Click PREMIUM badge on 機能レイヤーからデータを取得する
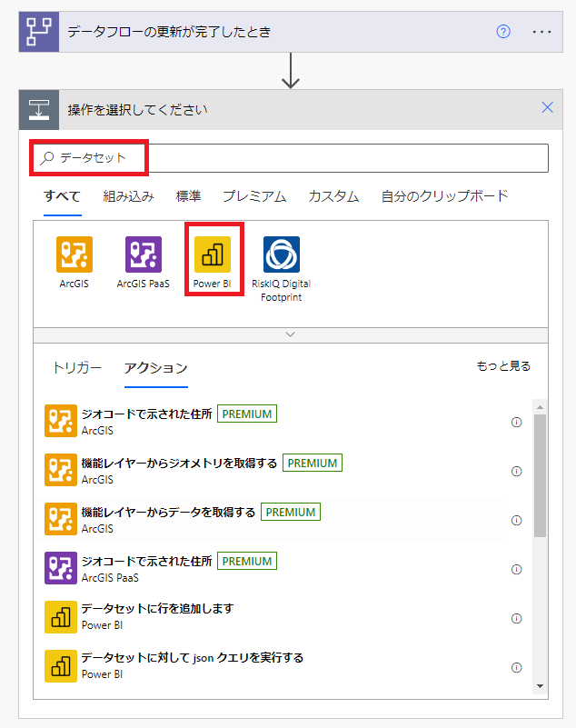Viewport: 576px width, 728px height. (x=291, y=512)
